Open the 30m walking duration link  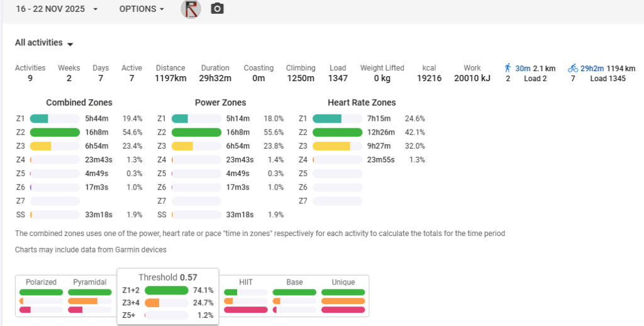click(x=523, y=68)
